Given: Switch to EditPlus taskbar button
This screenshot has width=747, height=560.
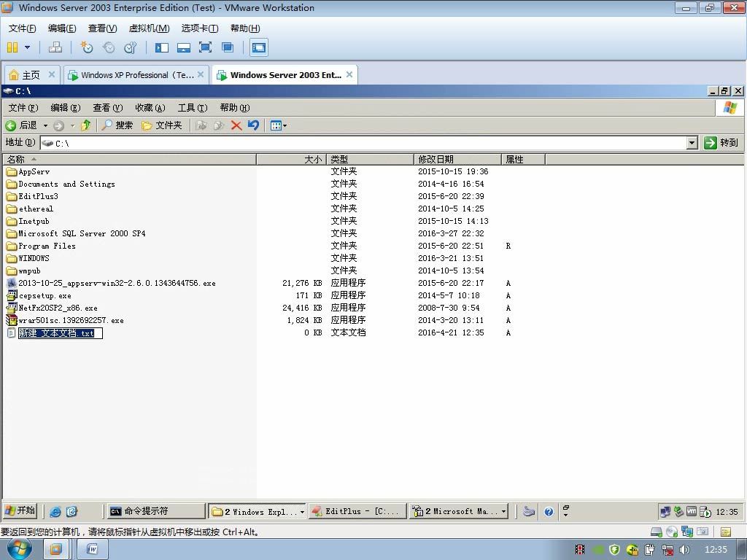Looking at the screenshot, I should click(x=357, y=511).
